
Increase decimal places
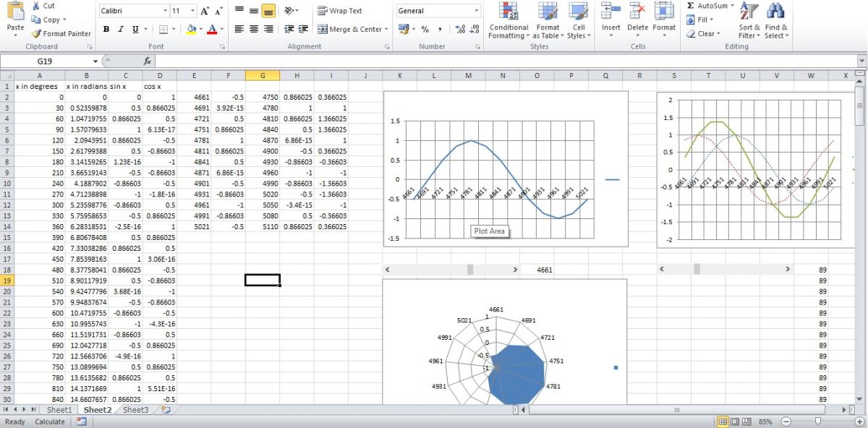tap(461, 30)
